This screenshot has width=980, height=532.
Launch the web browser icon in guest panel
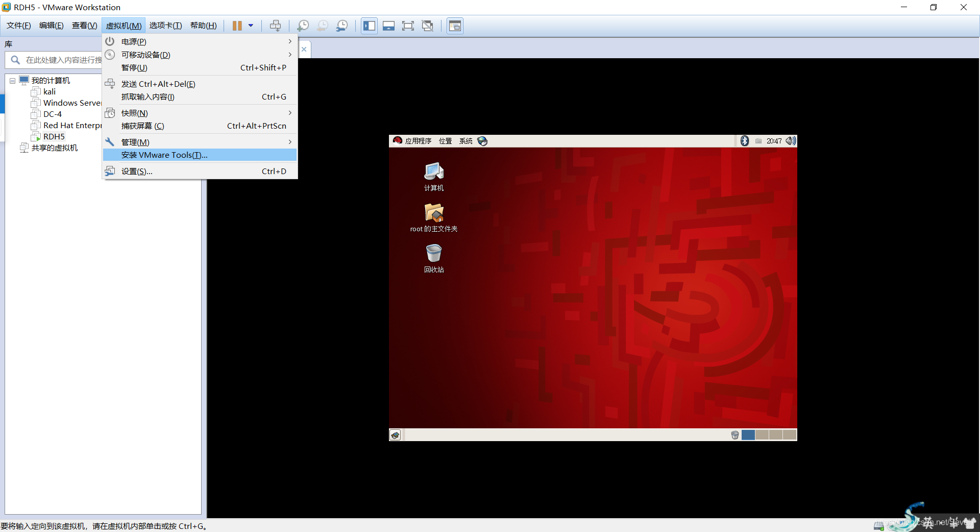(x=482, y=141)
